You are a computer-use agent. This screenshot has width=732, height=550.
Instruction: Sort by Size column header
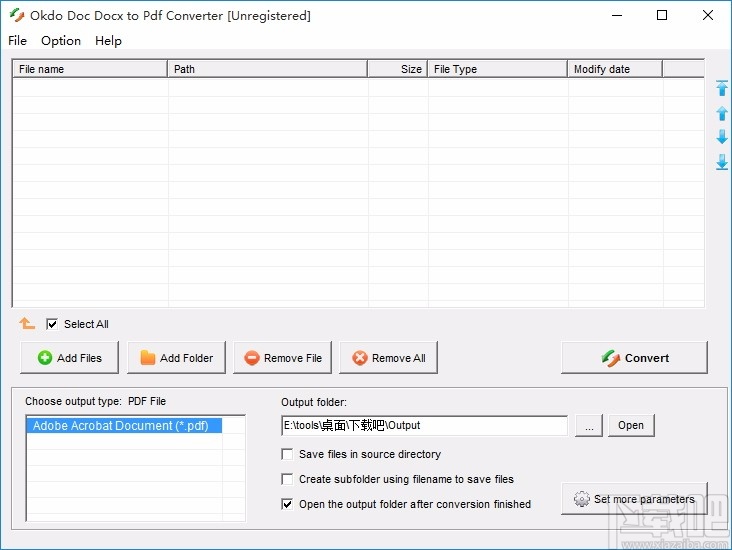click(397, 69)
